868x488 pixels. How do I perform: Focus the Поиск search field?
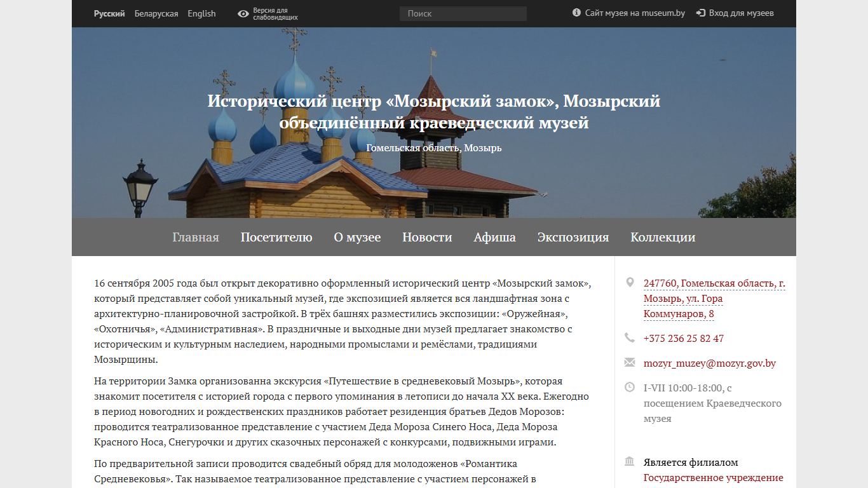(463, 13)
